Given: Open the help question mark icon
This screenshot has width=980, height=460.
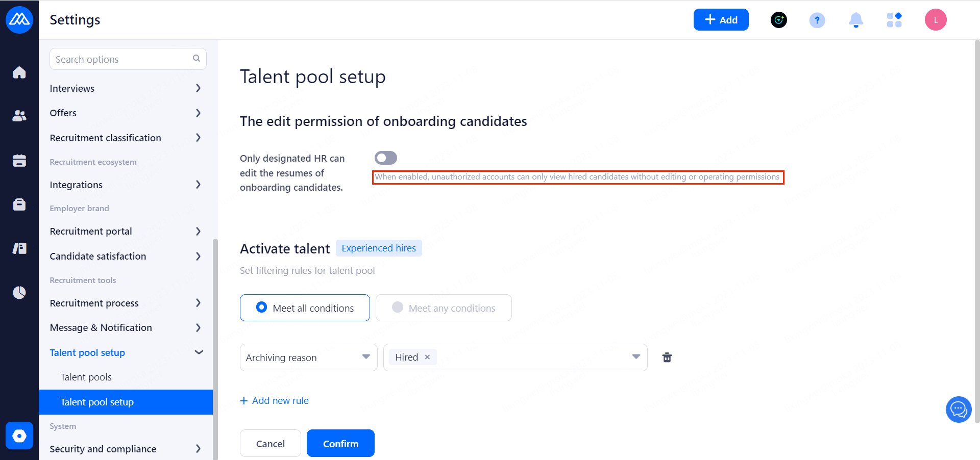Looking at the screenshot, I should pyautogui.click(x=817, y=20).
